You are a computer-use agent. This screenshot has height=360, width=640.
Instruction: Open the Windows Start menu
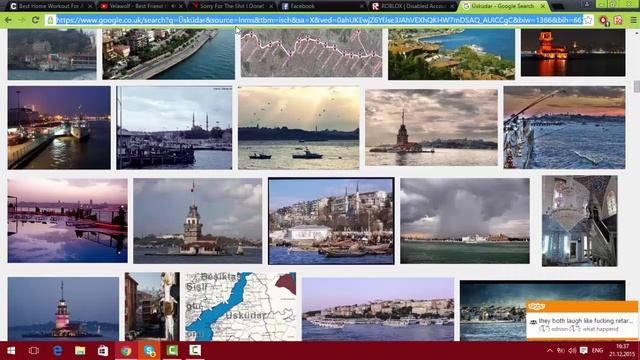click(11, 351)
